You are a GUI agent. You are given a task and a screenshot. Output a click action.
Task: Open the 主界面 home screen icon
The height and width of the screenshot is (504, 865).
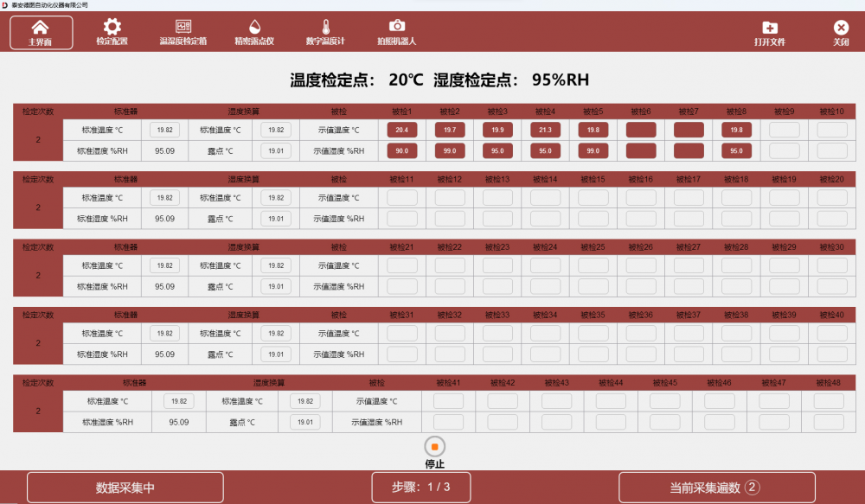[x=40, y=31]
